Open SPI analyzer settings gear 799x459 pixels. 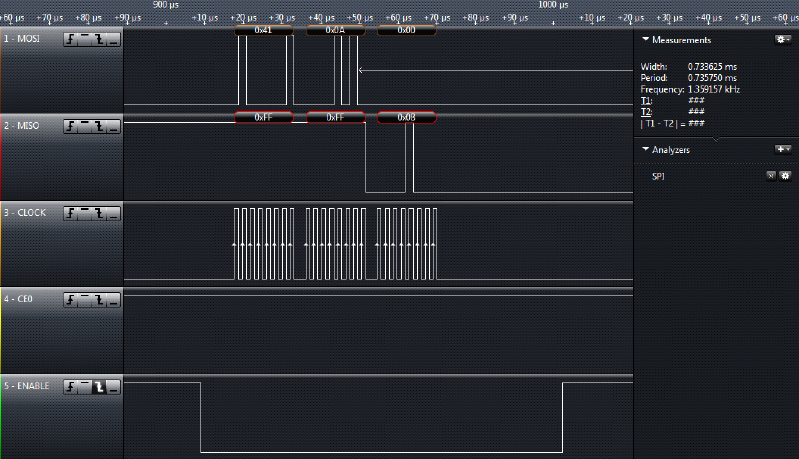coord(785,175)
